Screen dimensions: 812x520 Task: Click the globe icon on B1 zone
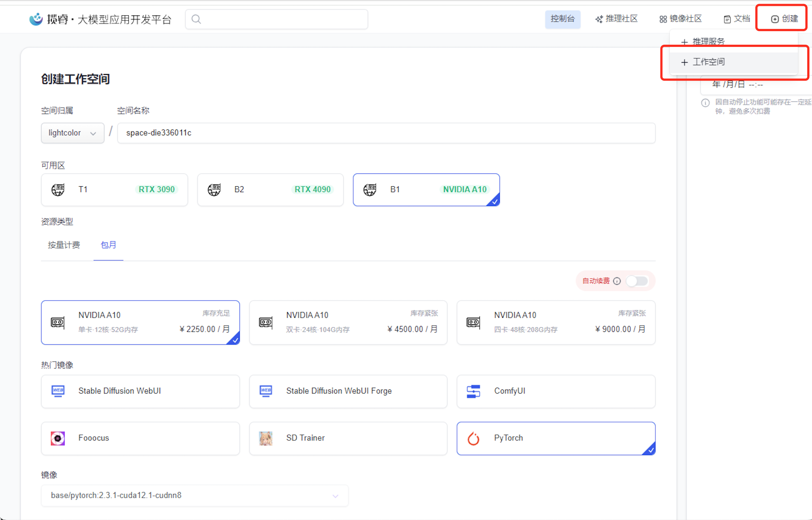click(x=370, y=190)
